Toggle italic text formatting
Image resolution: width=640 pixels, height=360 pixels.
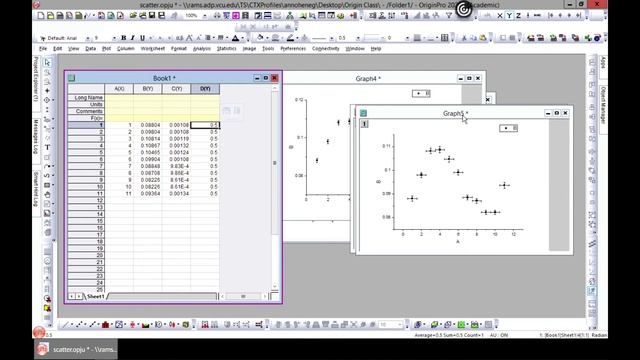(133, 38)
